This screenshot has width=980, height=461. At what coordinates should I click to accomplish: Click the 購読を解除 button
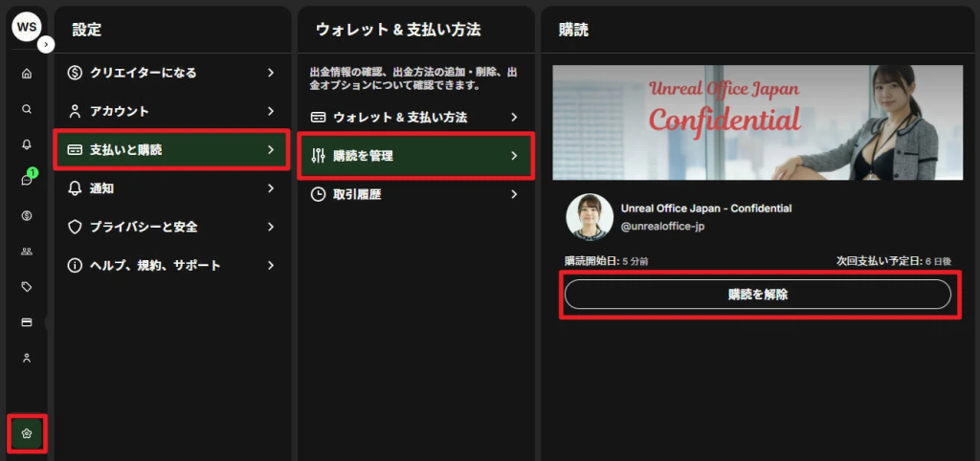click(x=757, y=295)
